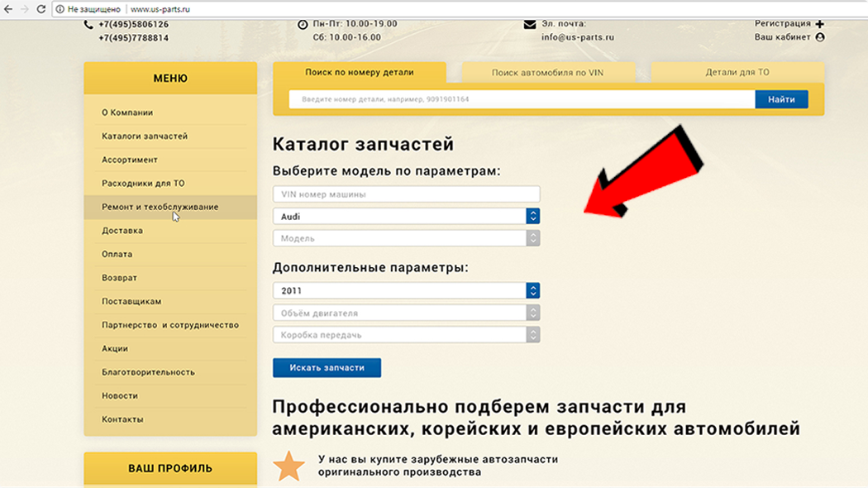This screenshot has height=488, width=868.
Task: Open the Каталоги запчастей menu link
Action: [x=145, y=136]
